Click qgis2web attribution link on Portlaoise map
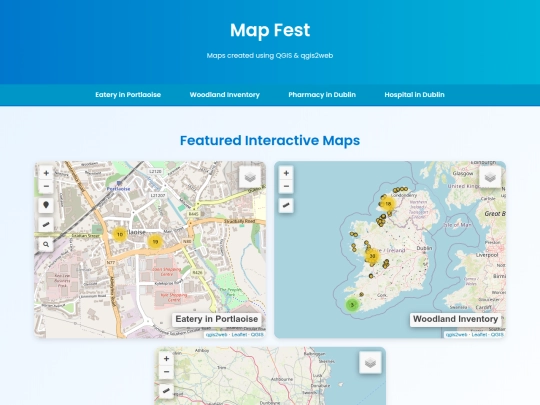The width and height of the screenshot is (540, 405). pos(216,334)
